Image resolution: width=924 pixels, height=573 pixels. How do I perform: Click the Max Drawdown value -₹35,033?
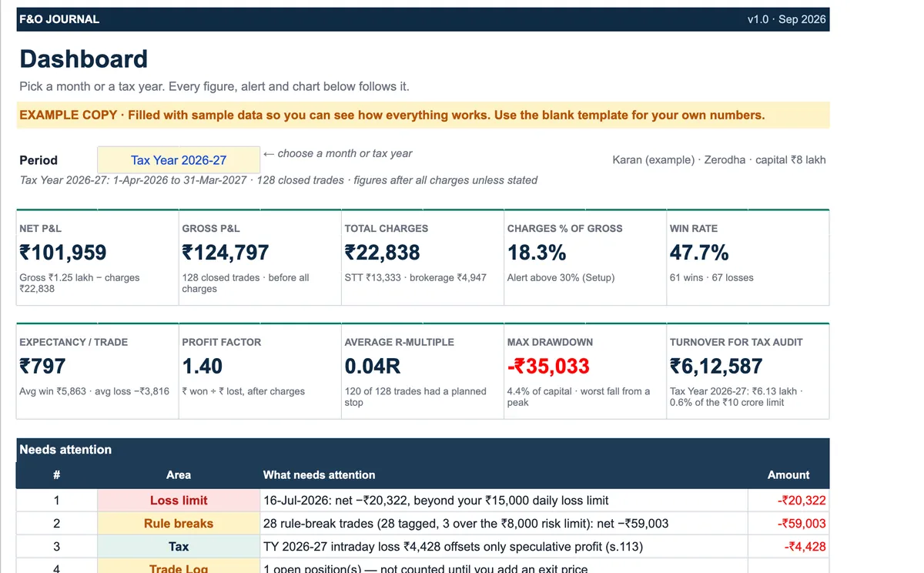tap(548, 366)
